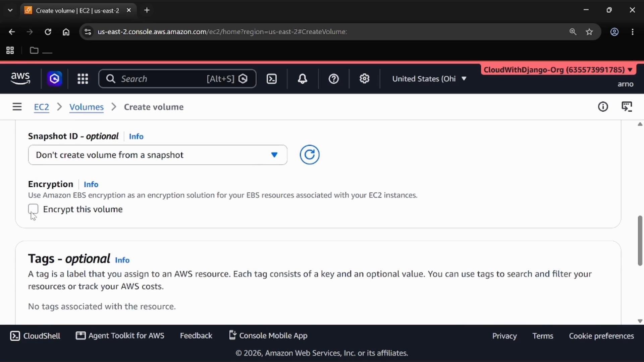Open the Chrome three-dot menu
644x362 pixels.
pyautogui.click(x=633, y=32)
